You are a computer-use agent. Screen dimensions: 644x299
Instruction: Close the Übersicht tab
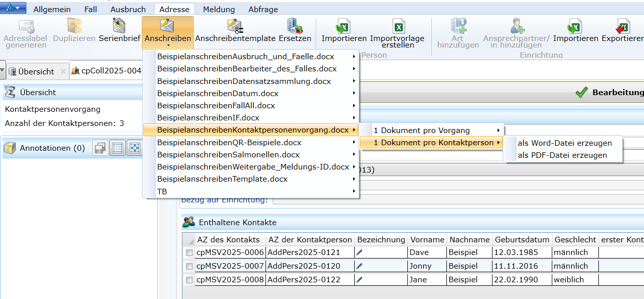pos(63,72)
